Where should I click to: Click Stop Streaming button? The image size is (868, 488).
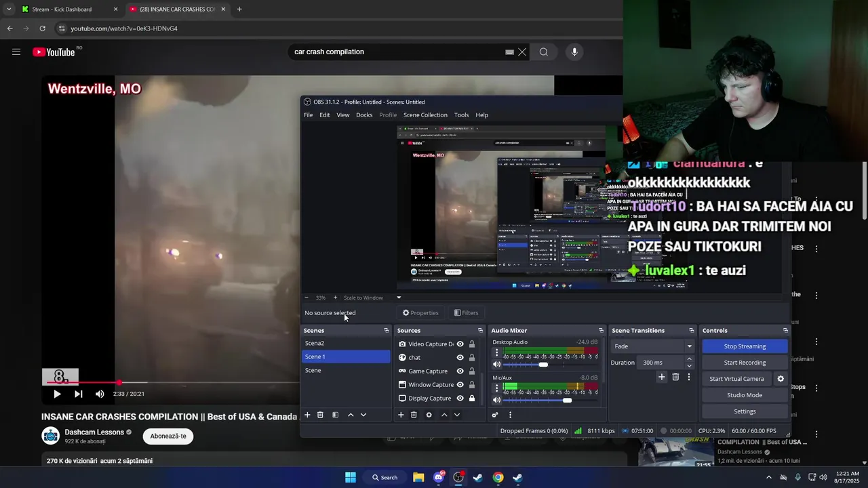[745, 346]
